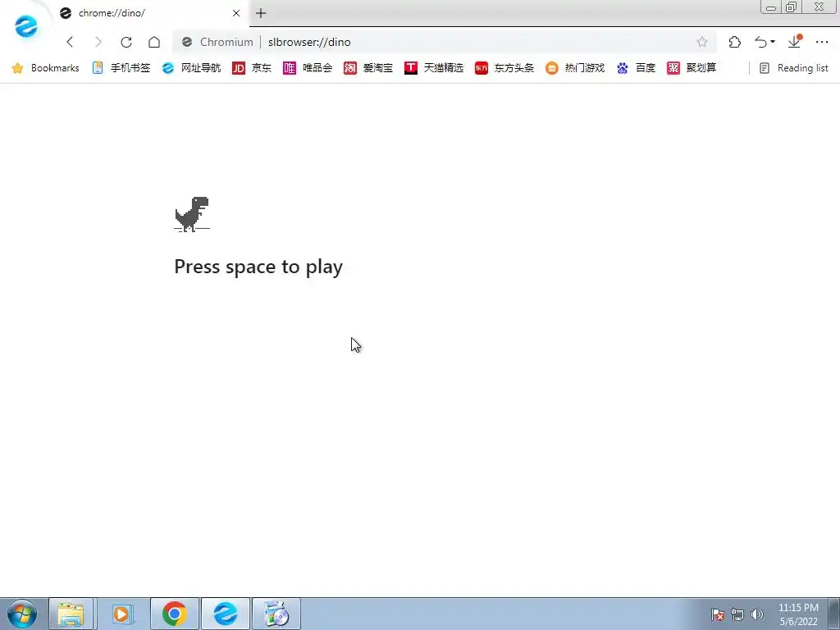The width and height of the screenshot is (840, 630).
Task: Click the Show desktop strip
Action: coord(834,614)
